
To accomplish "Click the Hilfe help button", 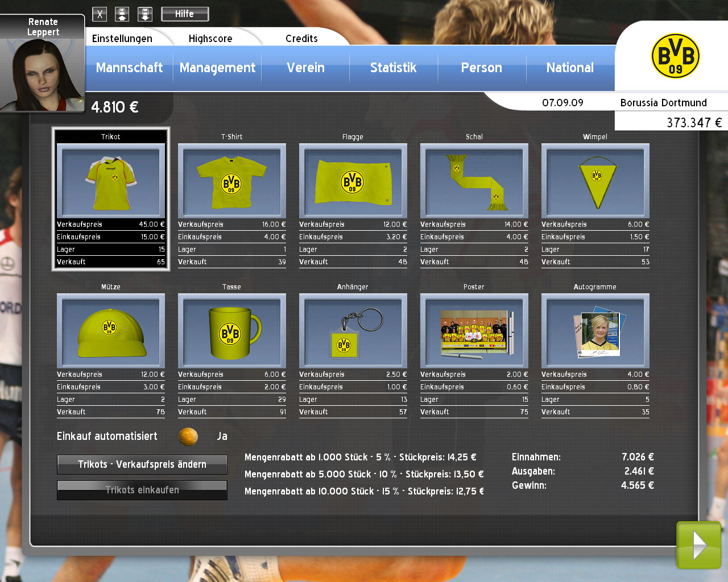I will tap(185, 14).
